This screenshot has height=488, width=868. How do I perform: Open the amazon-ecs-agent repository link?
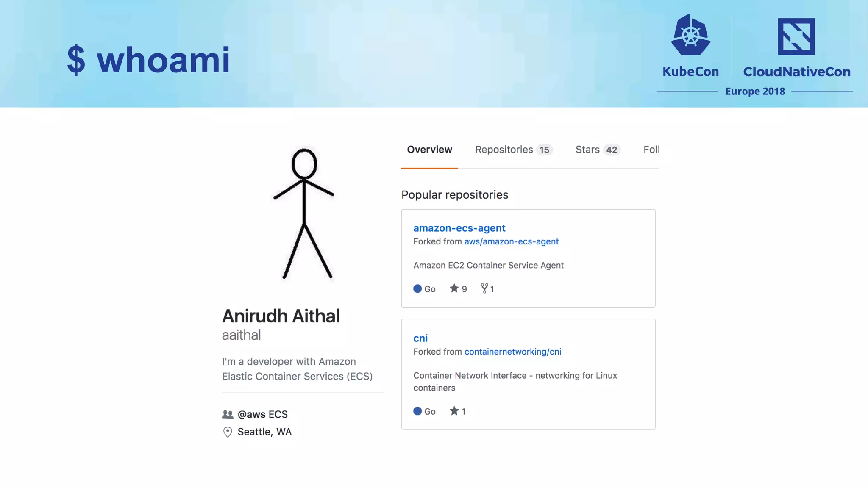tap(459, 228)
